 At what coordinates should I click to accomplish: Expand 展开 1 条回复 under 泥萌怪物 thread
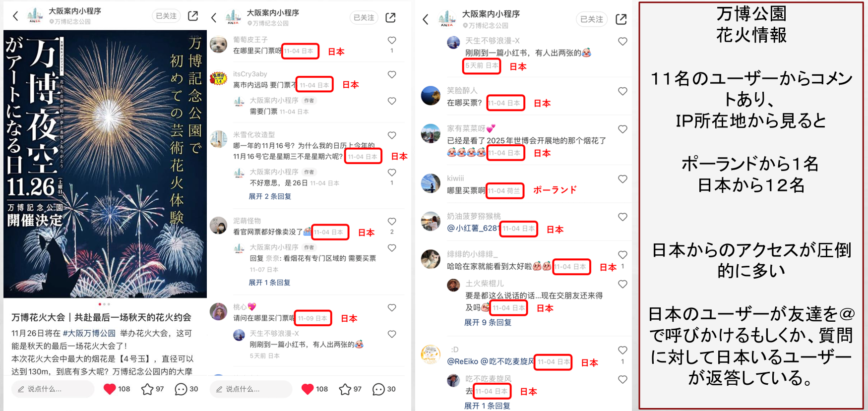pyautogui.click(x=269, y=282)
